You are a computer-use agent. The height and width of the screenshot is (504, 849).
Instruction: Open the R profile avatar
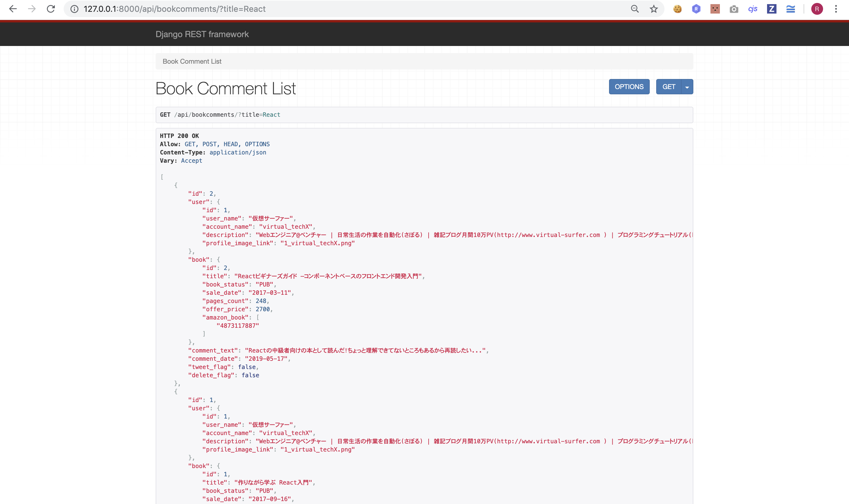coord(817,9)
